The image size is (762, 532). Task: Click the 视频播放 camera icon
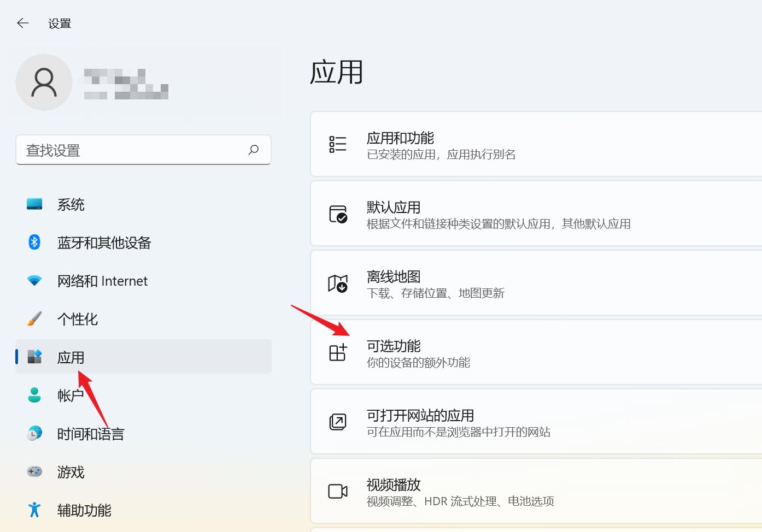click(338, 491)
